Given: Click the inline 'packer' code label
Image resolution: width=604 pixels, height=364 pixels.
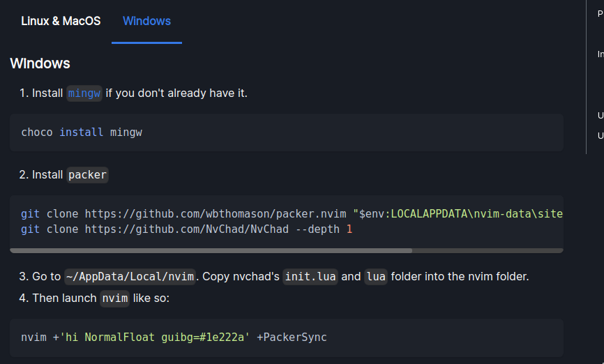Looking at the screenshot, I should click(x=87, y=175).
